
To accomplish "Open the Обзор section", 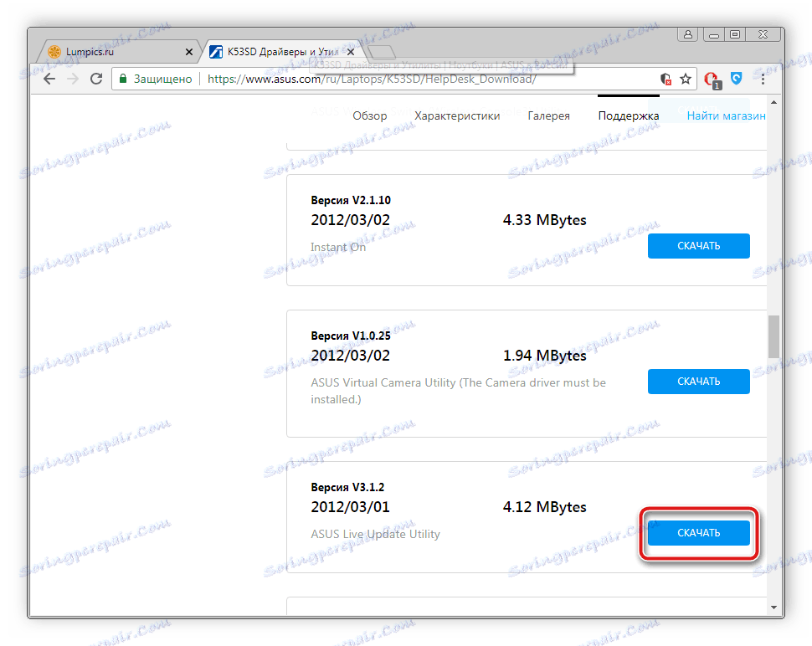I will (x=369, y=115).
